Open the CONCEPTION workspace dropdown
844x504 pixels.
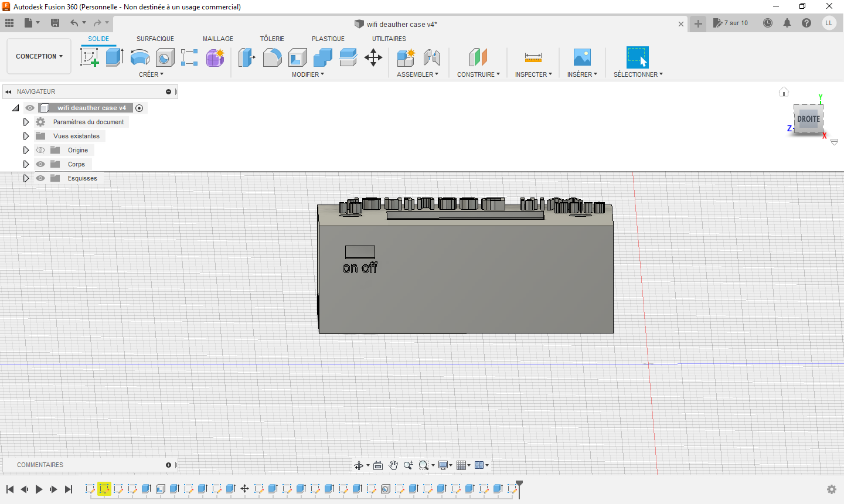(39, 56)
